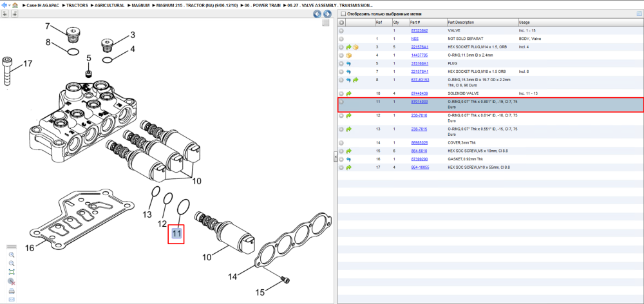Zoom out on the parts diagram

tap(12, 263)
